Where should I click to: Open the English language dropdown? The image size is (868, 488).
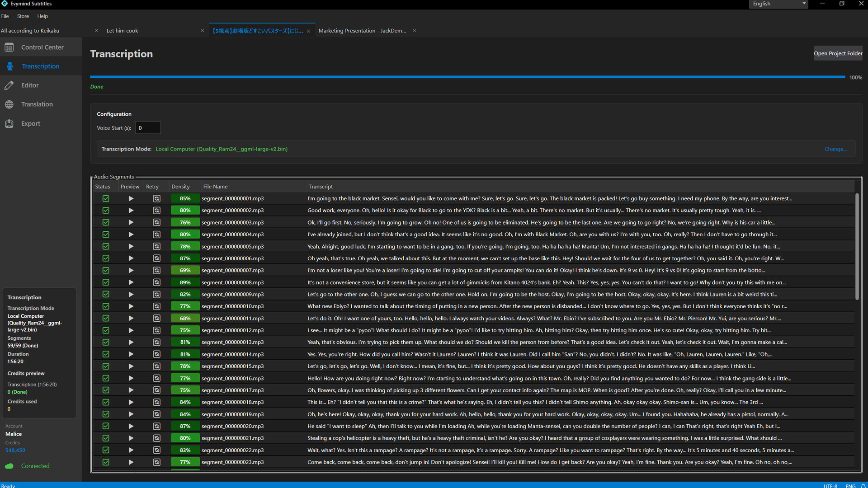(778, 4)
